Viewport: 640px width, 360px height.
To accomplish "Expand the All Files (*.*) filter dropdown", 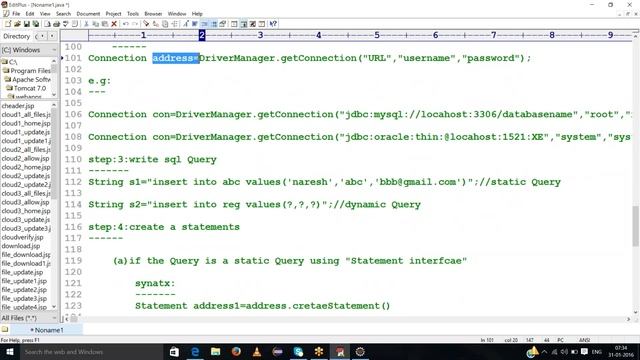I will [53, 318].
